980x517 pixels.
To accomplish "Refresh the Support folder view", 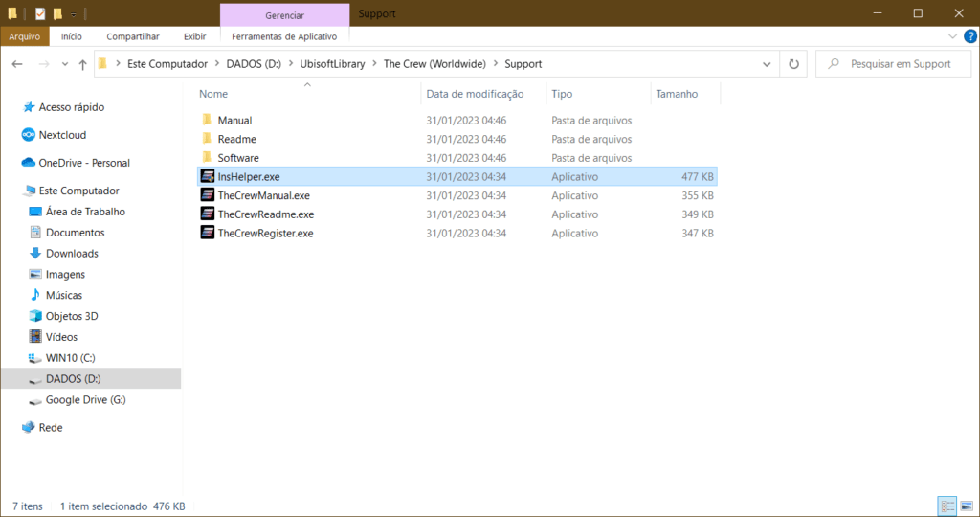I will tap(793, 64).
